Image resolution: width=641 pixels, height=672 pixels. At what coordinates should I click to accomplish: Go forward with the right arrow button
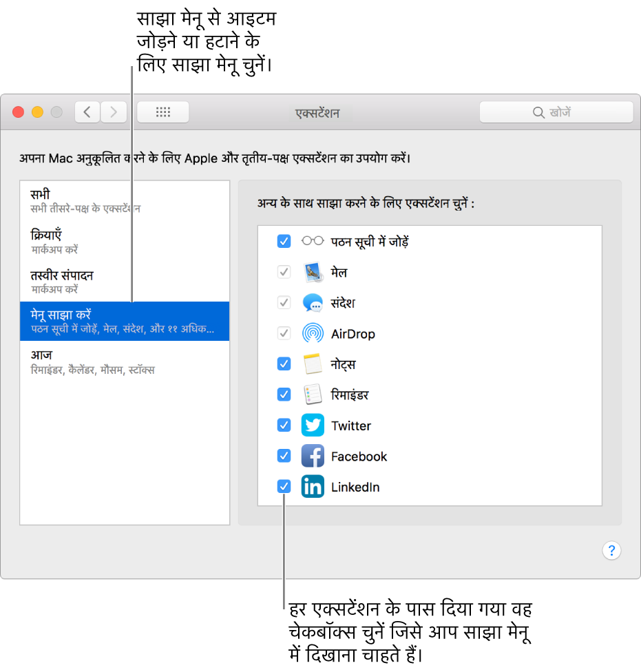click(x=114, y=112)
